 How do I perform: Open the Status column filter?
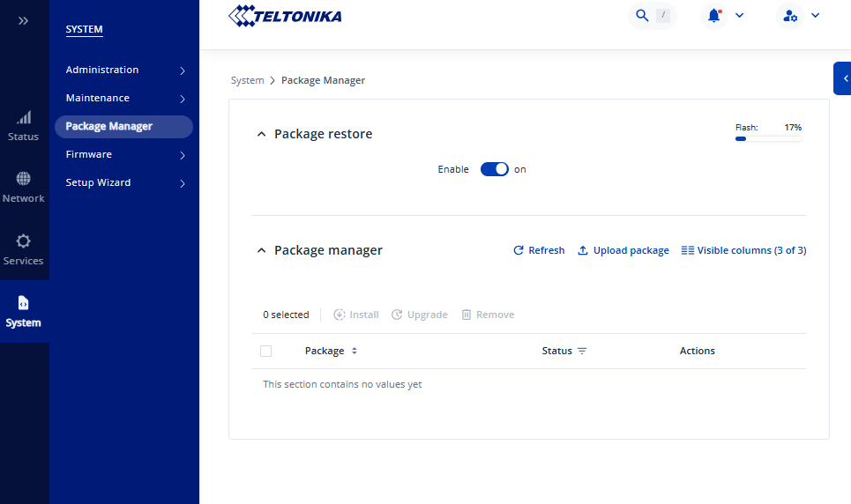point(582,352)
